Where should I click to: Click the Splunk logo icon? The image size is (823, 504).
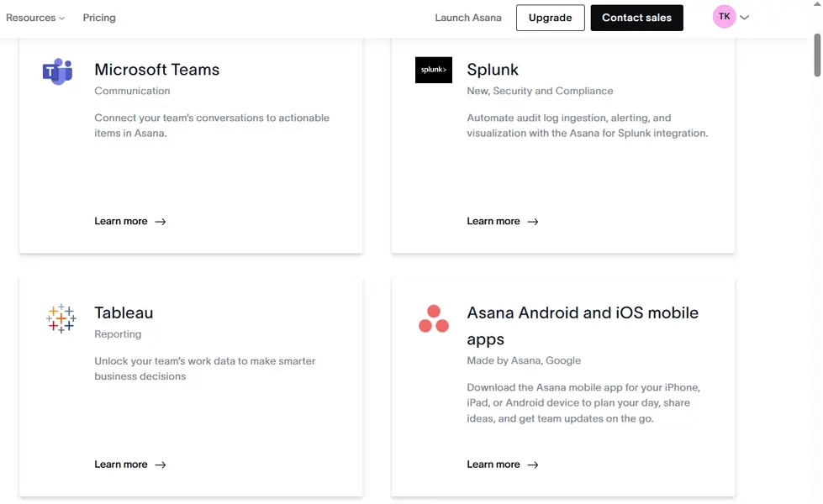click(x=434, y=70)
